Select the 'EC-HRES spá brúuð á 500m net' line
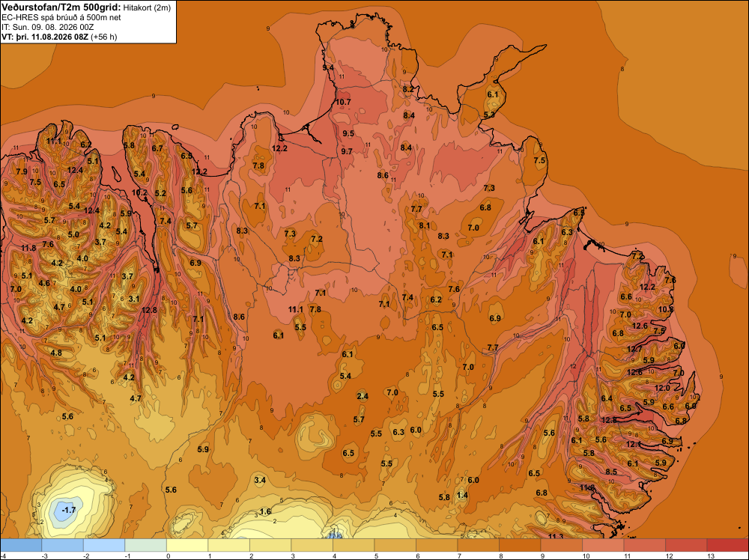Screen dimensions: 749x560 [61, 17]
